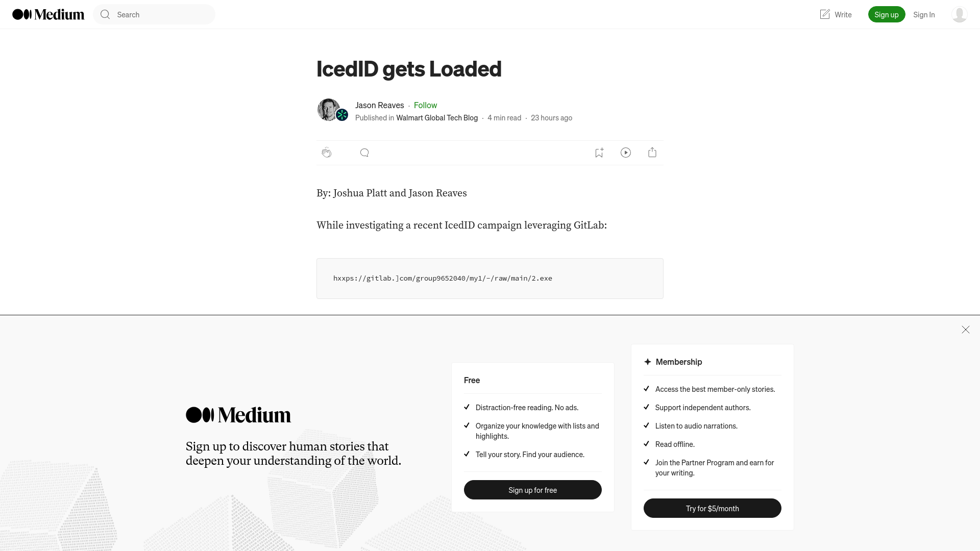The width and height of the screenshot is (980, 551).
Task: Check the offline reading checkbox
Action: tap(646, 443)
